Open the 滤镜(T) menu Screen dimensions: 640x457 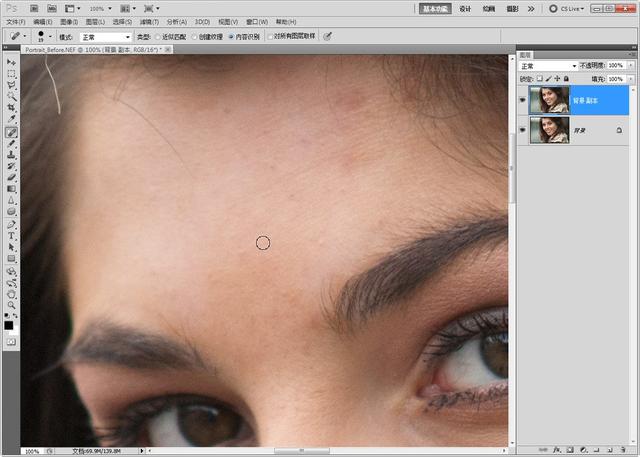149,22
